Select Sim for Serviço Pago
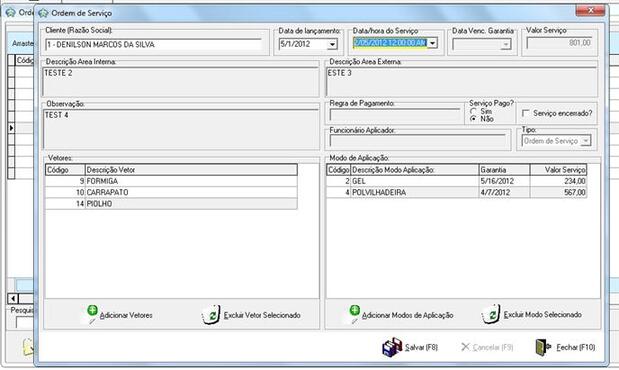The image size is (619, 370). (473, 111)
